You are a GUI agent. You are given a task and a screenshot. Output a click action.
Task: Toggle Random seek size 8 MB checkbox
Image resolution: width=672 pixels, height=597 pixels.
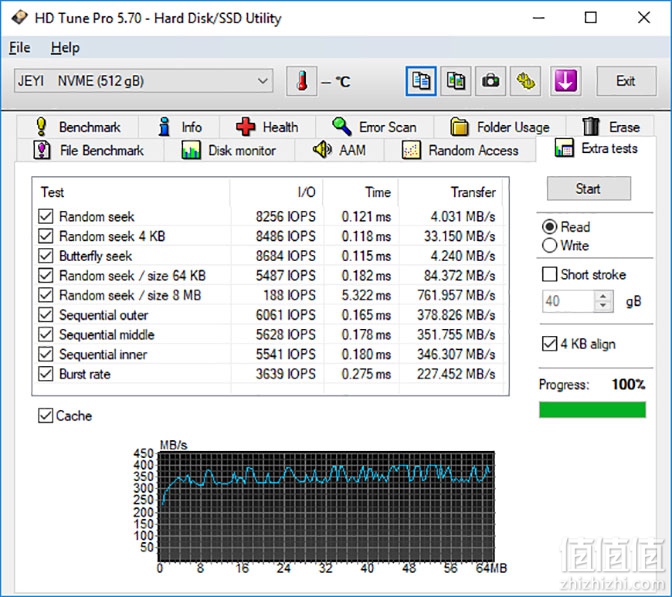(x=45, y=295)
